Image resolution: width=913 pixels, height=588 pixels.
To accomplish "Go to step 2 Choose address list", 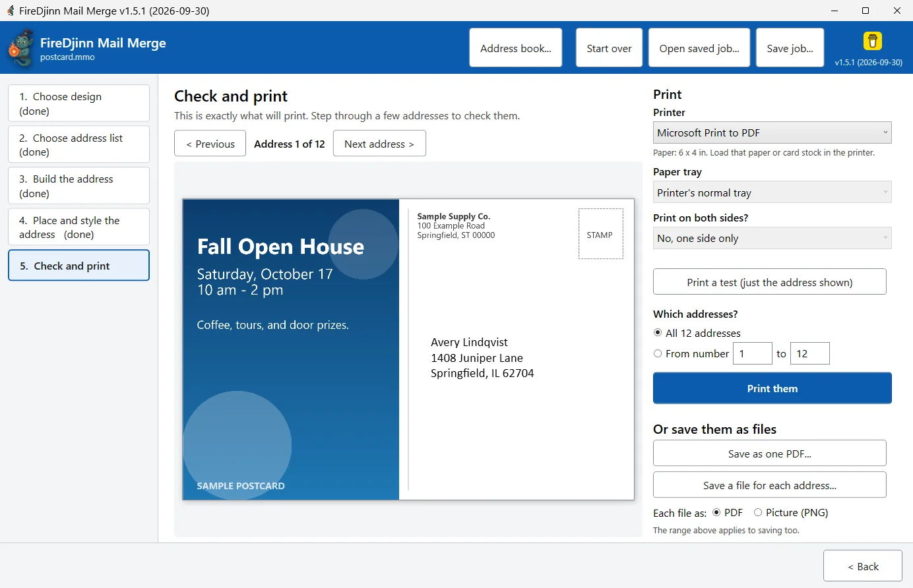I will (x=79, y=144).
